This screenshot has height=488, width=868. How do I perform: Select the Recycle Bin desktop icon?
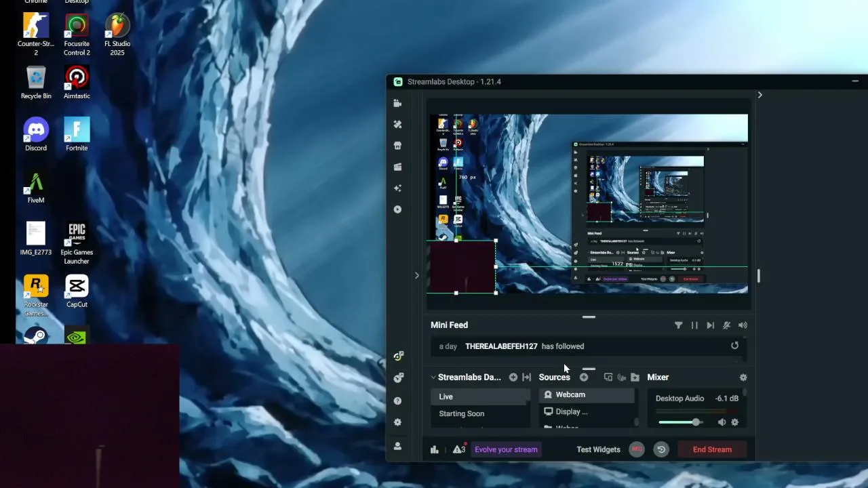tap(36, 83)
